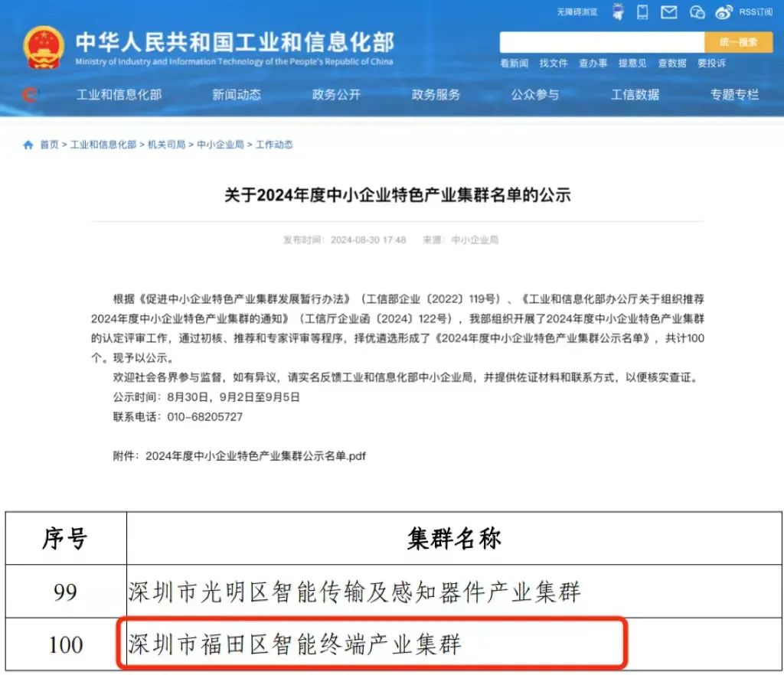Open the 查数据 quick link
The width and height of the screenshot is (784, 675).
pyautogui.click(x=672, y=63)
